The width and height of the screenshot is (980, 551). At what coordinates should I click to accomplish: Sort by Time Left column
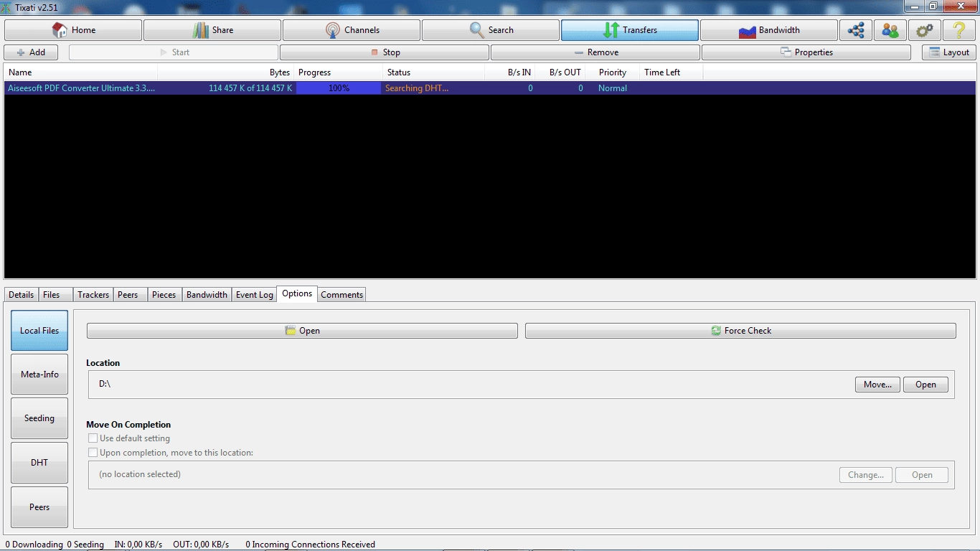point(671,72)
